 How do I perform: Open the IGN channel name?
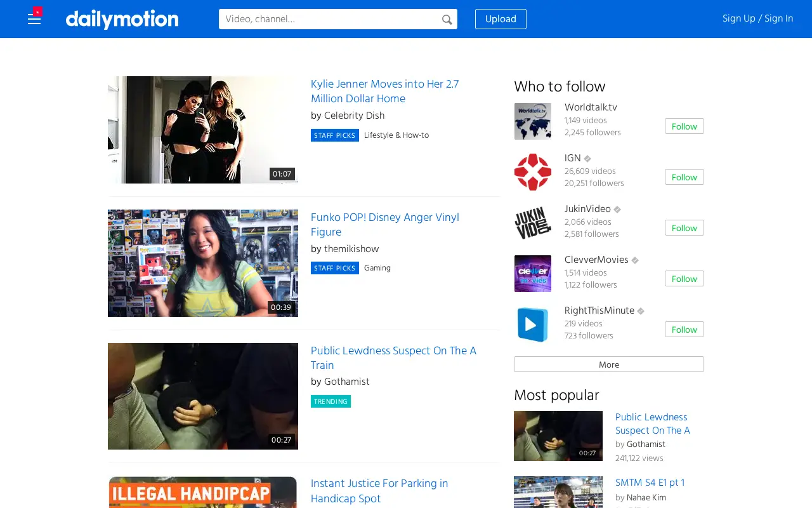pos(573,158)
